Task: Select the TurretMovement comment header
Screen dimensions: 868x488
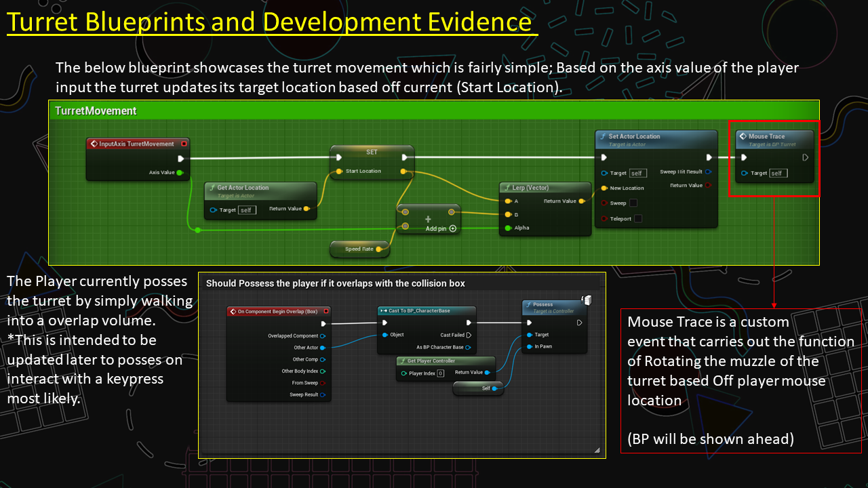Action: tap(96, 110)
